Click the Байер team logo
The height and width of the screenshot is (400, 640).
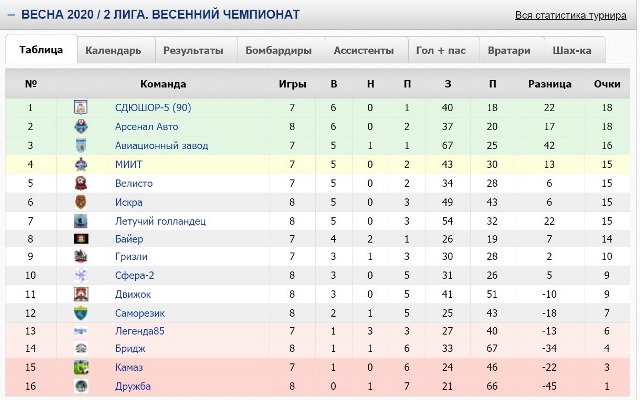pyautogui.click(x=81, y=239)
